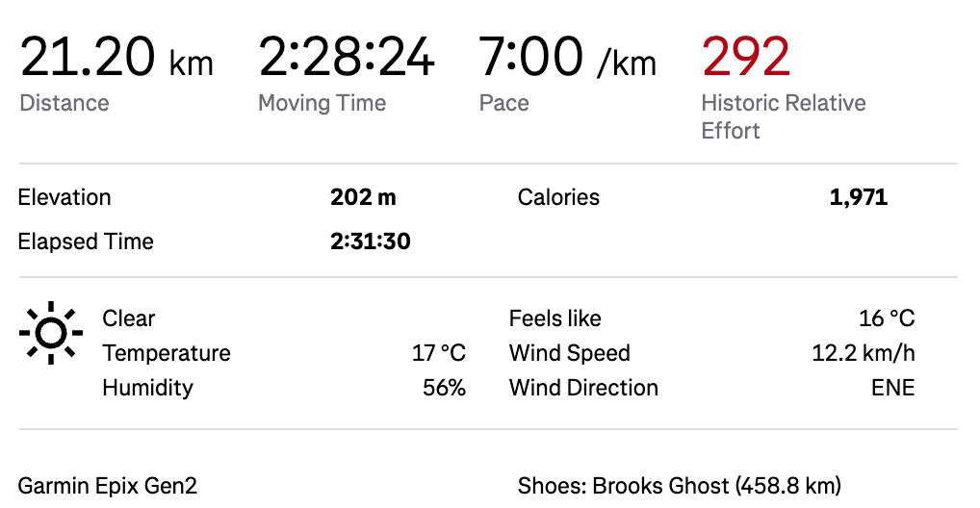Click the Calories label

[x=558, y=197]
